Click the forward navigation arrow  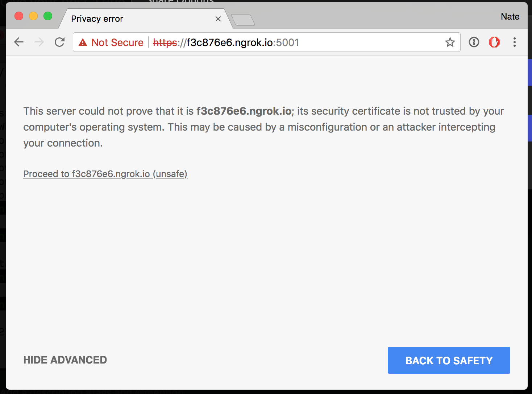39,42
